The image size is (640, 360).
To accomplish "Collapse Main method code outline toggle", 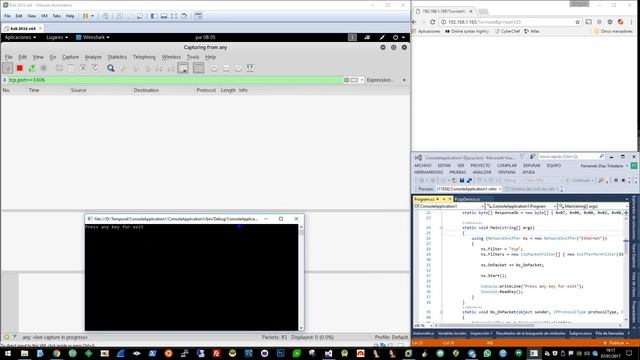I will click(x=441, y=228).
